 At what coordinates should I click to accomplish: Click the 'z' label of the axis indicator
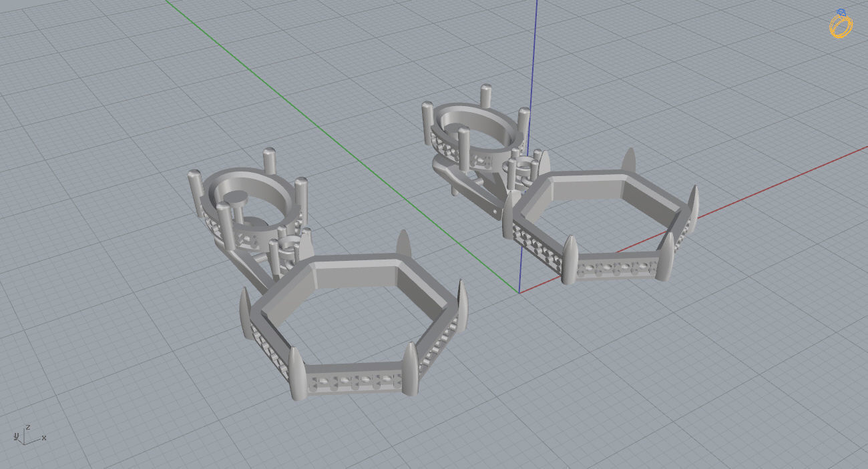click(x=27, y=426)
